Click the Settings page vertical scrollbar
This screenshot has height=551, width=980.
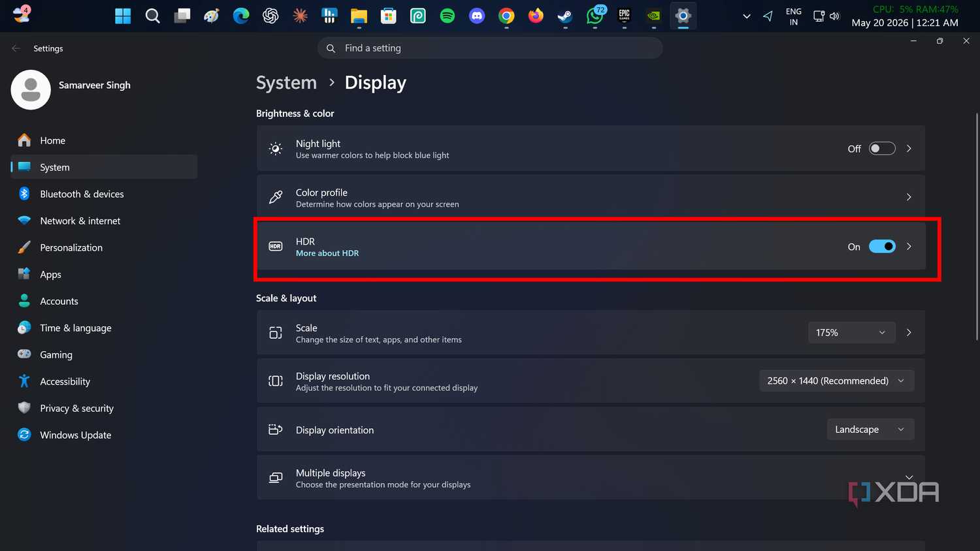click(x=977, y=225)
